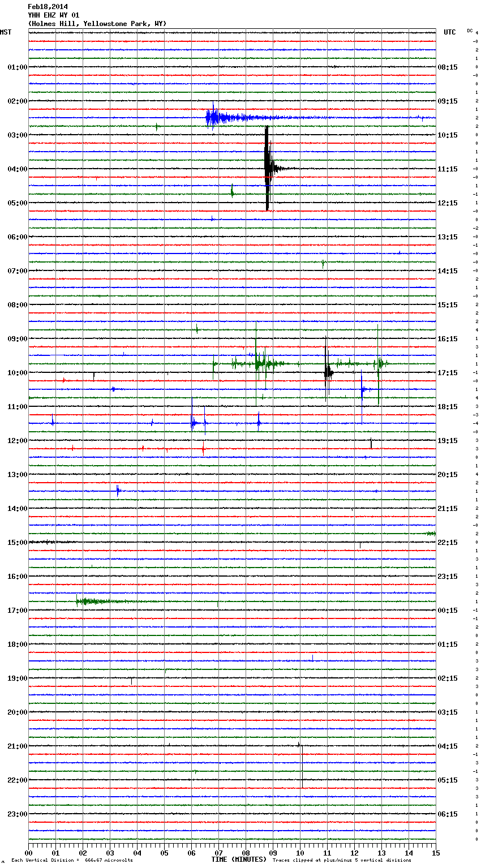The image size is (481, 868).
Task: Click the DC column header
Action: pyautogui.click(x=470, y=30)
